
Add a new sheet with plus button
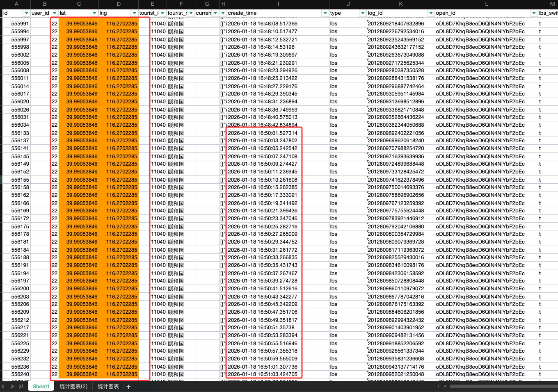(x=128, y=387)
